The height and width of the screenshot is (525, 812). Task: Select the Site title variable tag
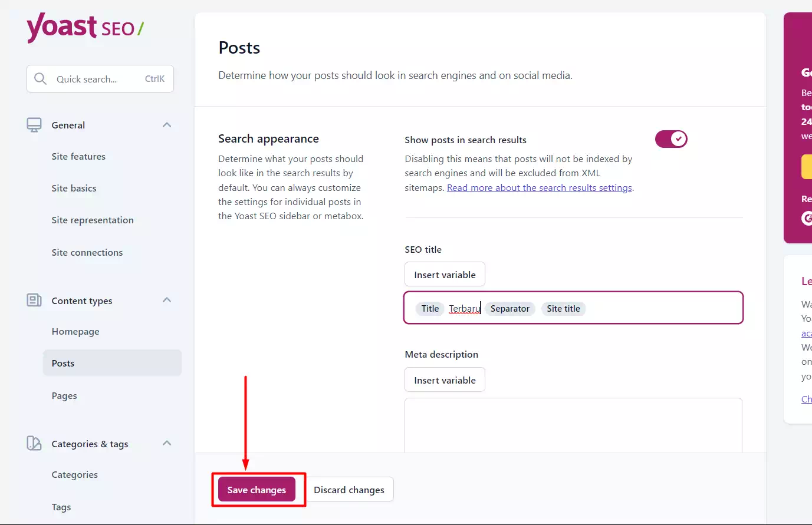tap(563, 308)
